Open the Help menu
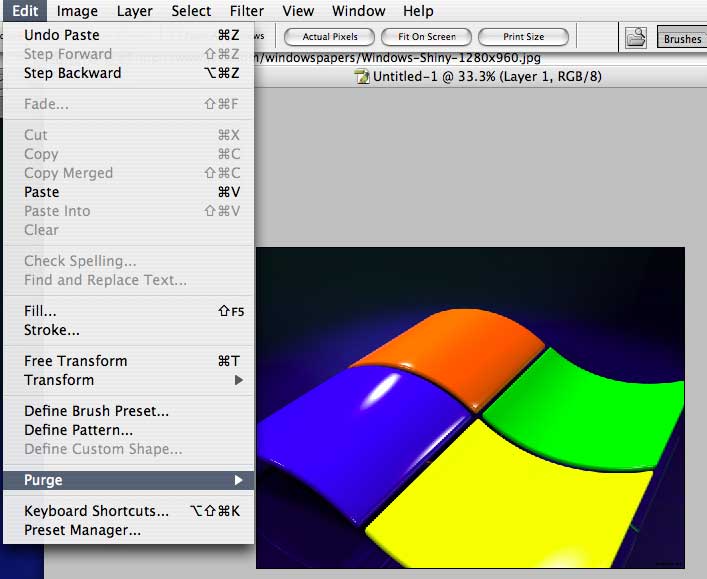This screenshot has height=579, width=707. coord(418,10)
